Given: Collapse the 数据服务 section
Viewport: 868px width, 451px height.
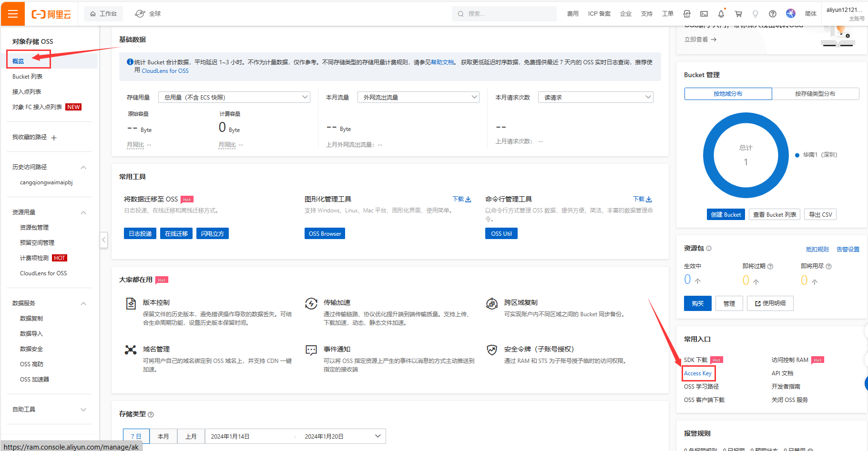Looking at the screenshot, I should tap(83, 303).
